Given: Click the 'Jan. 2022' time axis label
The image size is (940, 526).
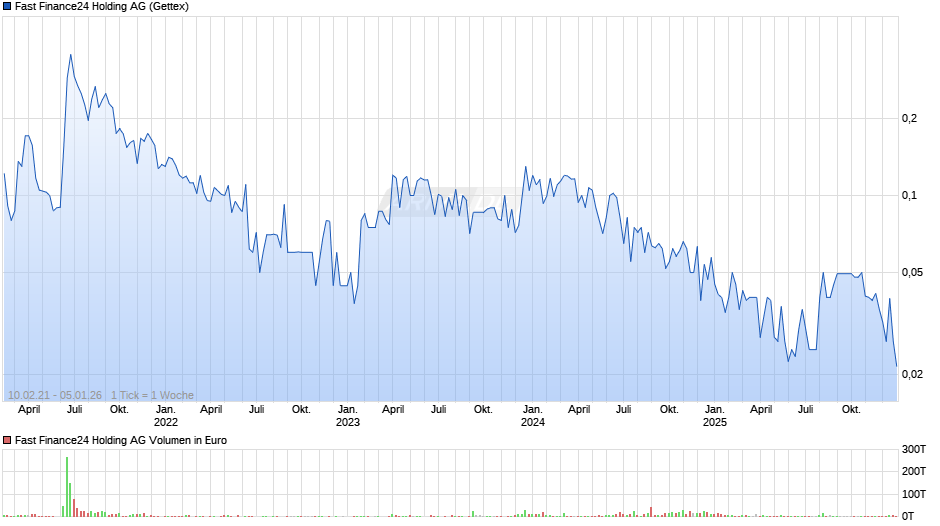Looking at the screenshot, I should [165, 416].
